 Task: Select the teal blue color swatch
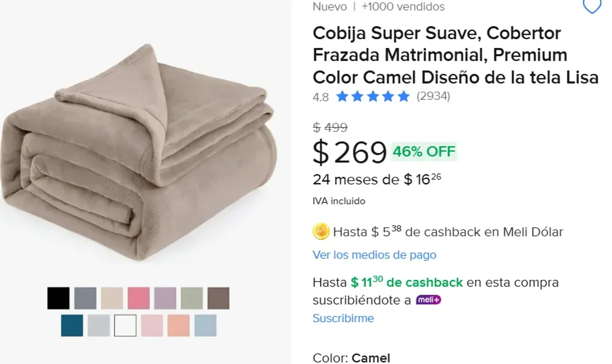(71, 325)
